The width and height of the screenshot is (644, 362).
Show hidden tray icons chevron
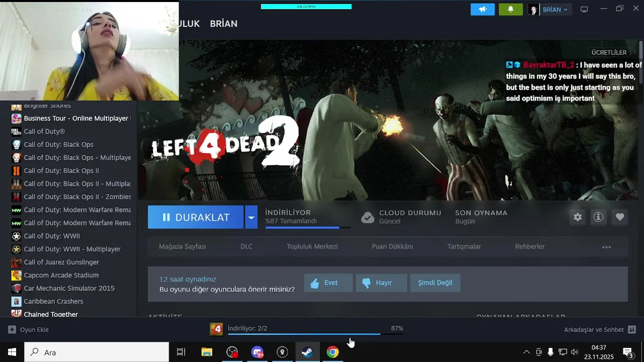(526, 352)
